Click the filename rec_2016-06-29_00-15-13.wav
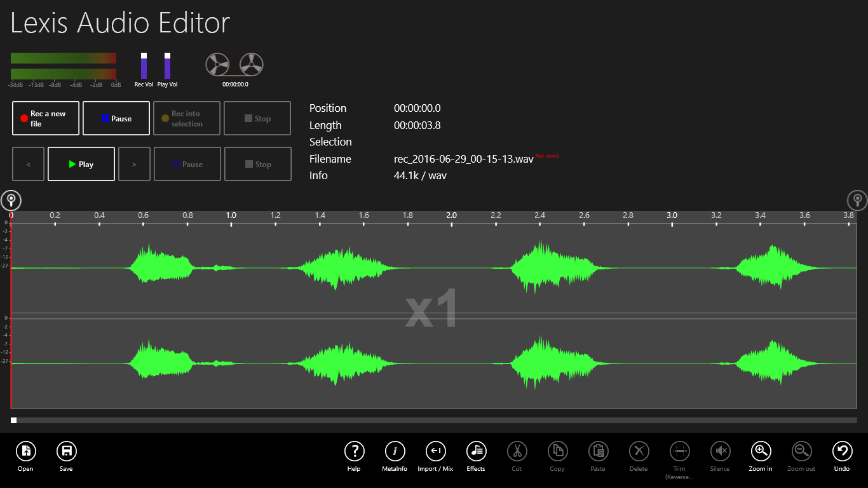 (463, 159)
